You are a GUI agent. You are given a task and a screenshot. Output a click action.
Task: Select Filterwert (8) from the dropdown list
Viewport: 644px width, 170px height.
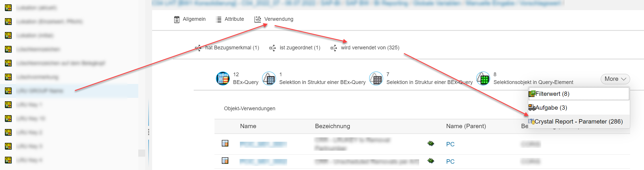[x=552, y=94]
